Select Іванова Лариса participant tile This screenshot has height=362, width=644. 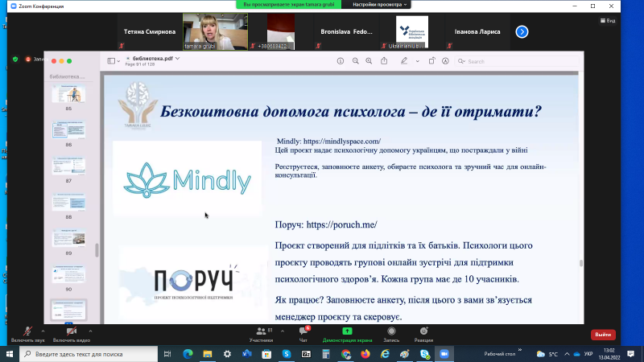[477, 31]
